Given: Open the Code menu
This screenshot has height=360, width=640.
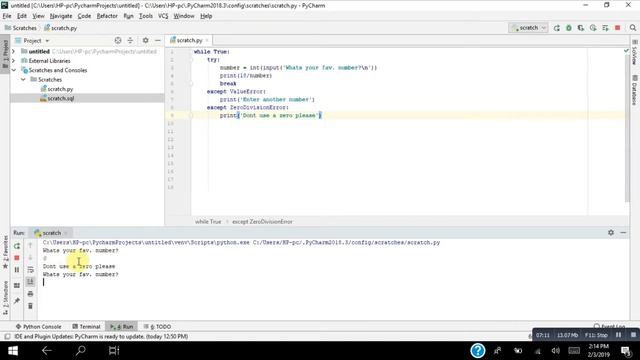Looking at the screenshot, I should (84, 16).
